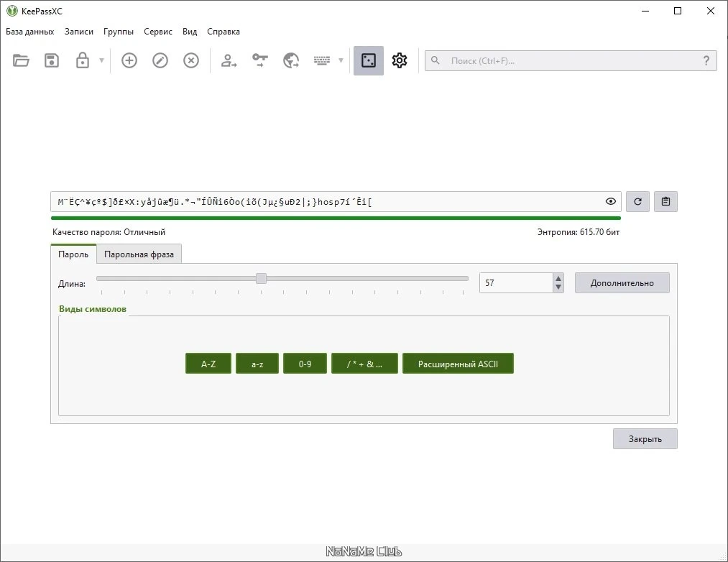728x562 pixels.
Task: Click the KeePassXC title bar logo
Action: coord(12,11)
